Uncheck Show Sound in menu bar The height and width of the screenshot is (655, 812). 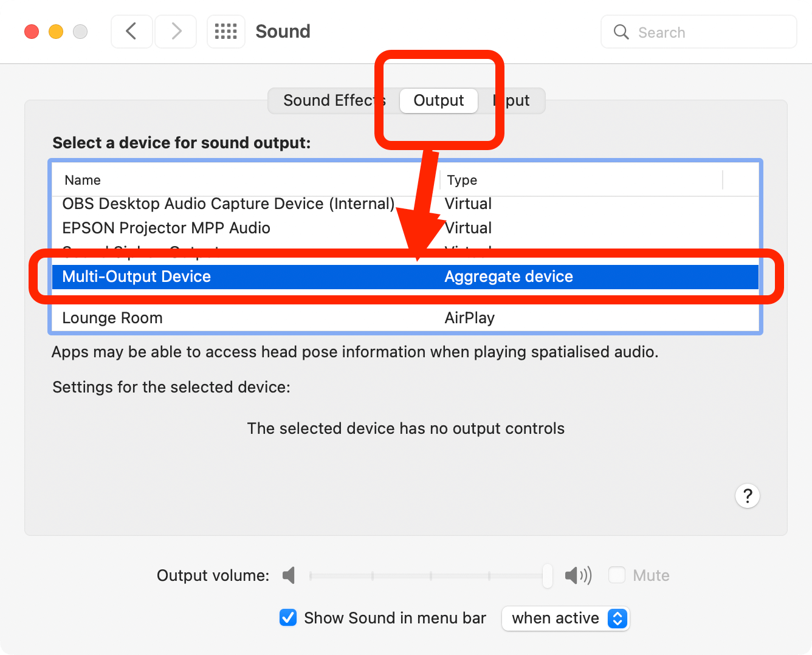click(287, 617)
